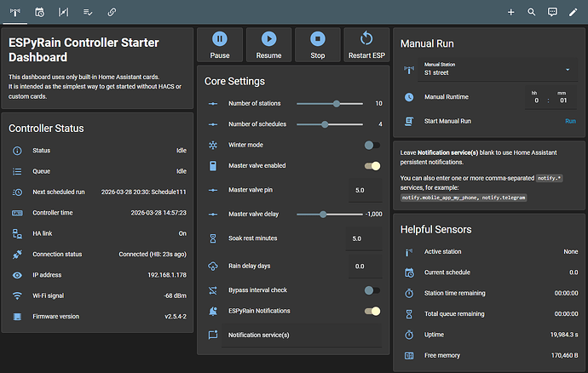The height and width of the screenshot is (373, 588).
Task: Click the 2026-03-28 20:30: Schedule111 value
Action: point(144,192)
